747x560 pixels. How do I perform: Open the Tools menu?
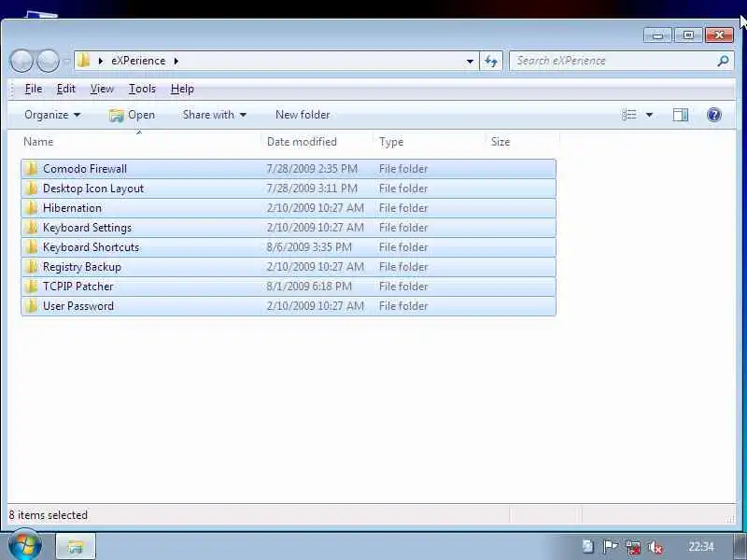click(x=142, y=89)
